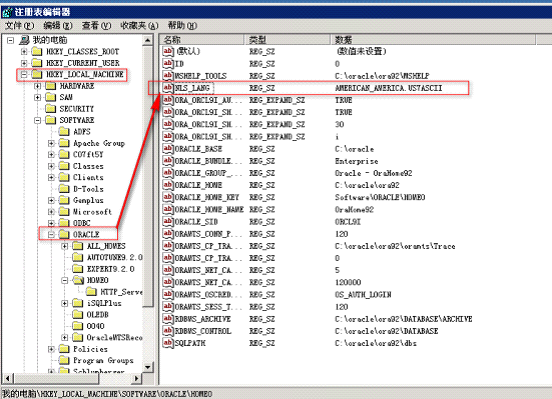The height and width of the screenshot is (399, 552).
Task: Sort values by the 名称 column header
Action: click(202, 39)
